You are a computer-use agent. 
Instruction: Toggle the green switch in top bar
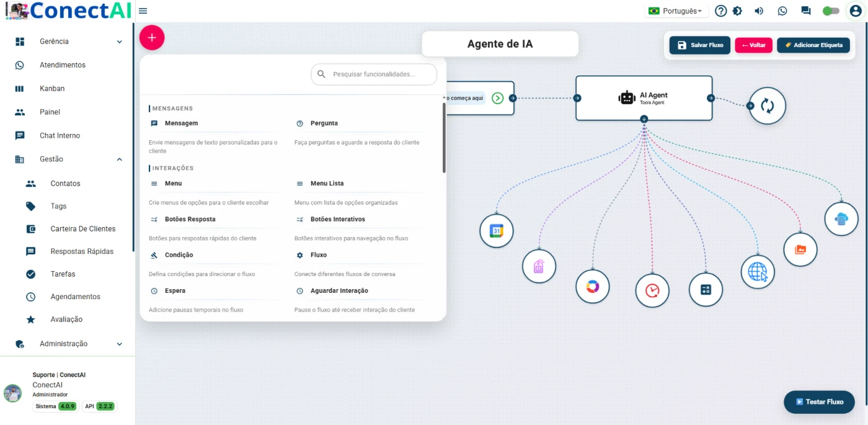830,11
